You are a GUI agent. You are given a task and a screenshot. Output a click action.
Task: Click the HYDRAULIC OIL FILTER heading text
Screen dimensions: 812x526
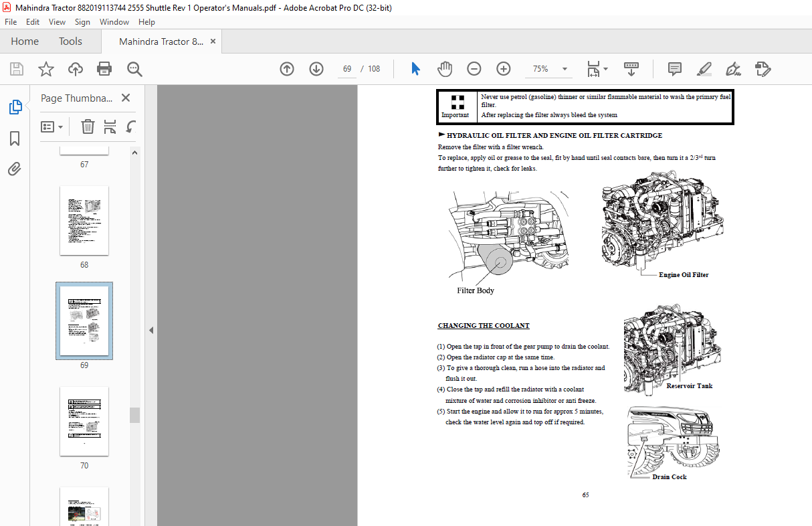[x=554, y=135]
